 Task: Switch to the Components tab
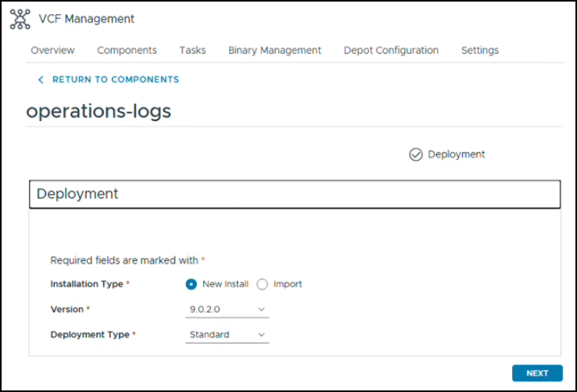click(x=127, y=50)
